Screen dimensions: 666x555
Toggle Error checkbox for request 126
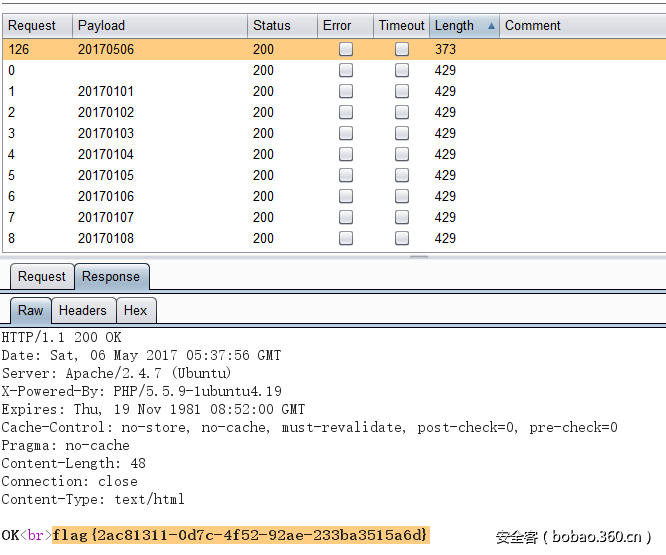pos(346,49)
